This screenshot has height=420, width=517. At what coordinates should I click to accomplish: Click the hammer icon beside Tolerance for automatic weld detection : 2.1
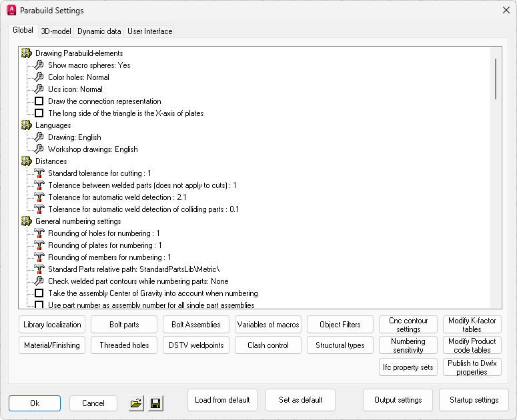[x=39, y=197]
